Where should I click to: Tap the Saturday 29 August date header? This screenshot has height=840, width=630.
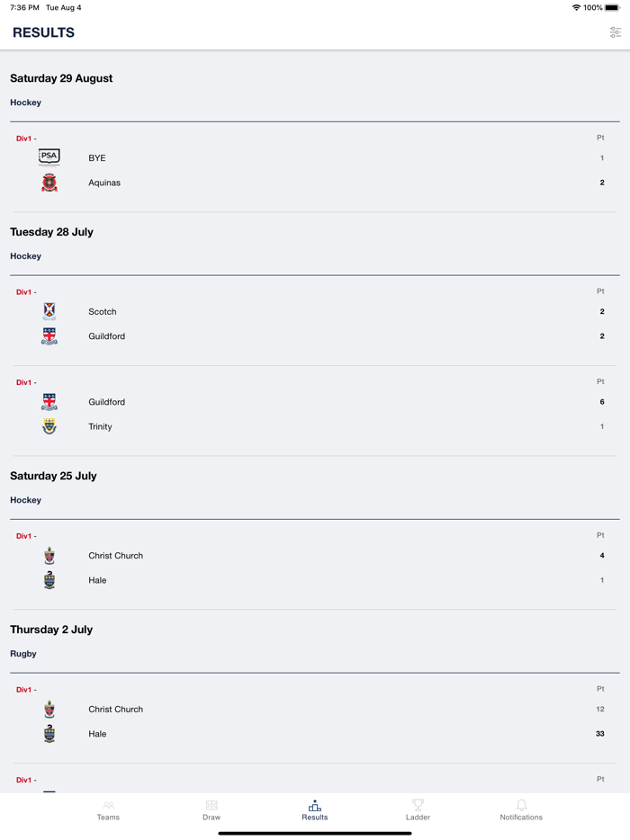[x=61, y=78]
